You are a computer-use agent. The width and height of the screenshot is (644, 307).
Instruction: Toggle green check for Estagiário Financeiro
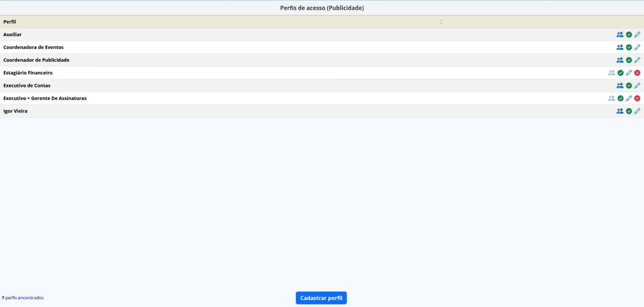click(621, 73)
